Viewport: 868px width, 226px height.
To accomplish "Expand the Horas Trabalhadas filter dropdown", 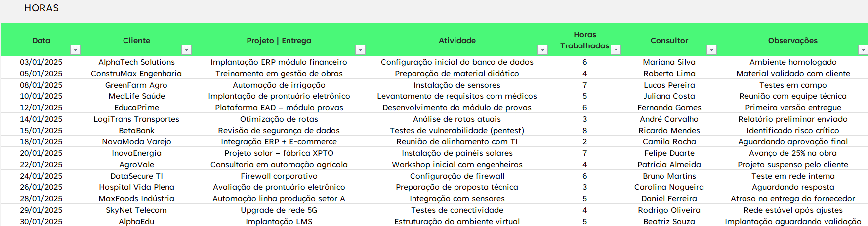I will point(616,49).
